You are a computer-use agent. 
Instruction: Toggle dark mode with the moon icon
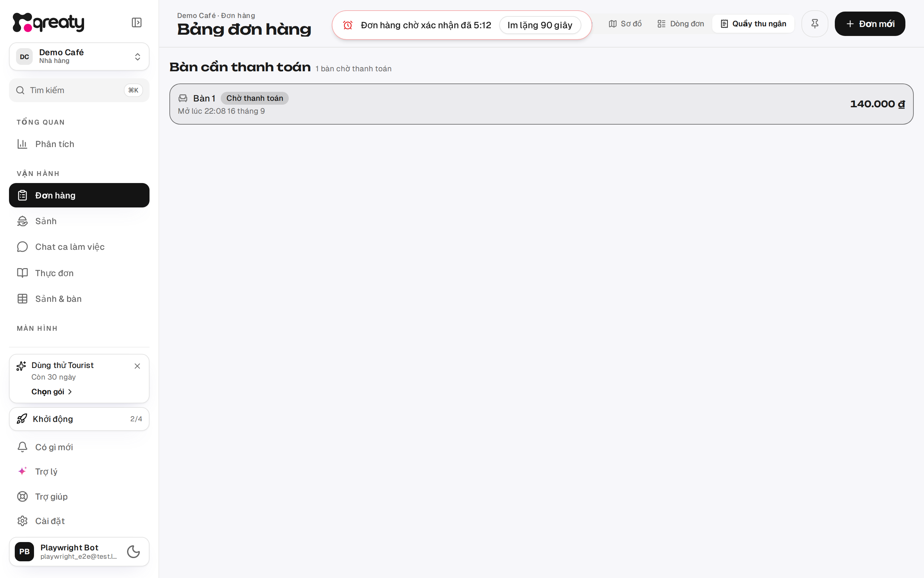point(133,552)
